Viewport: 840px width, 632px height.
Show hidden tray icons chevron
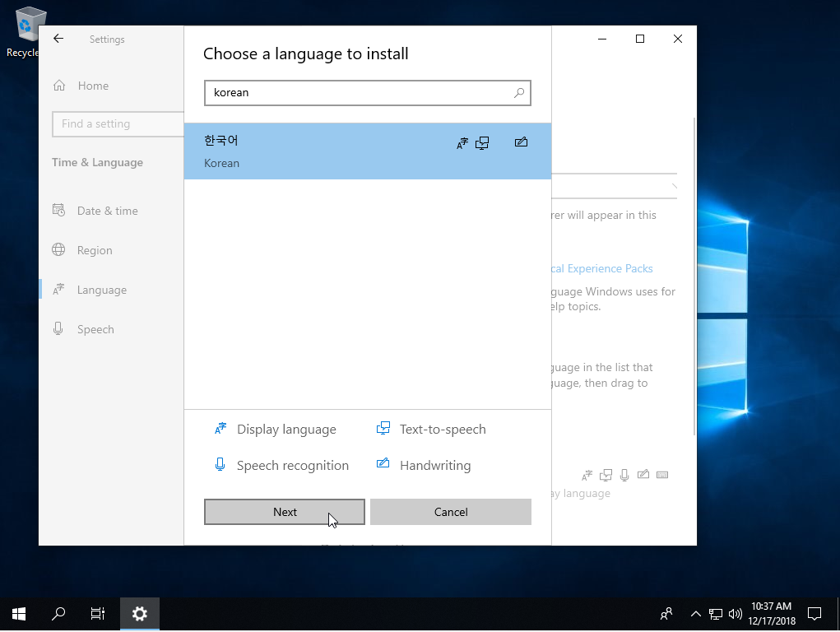point(695,614)
